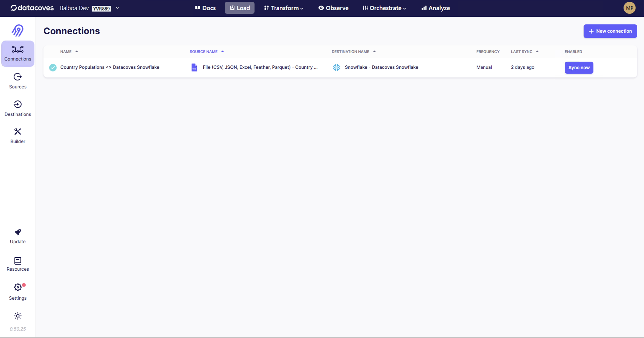Click the version number 0.50.25

[18, 329]
